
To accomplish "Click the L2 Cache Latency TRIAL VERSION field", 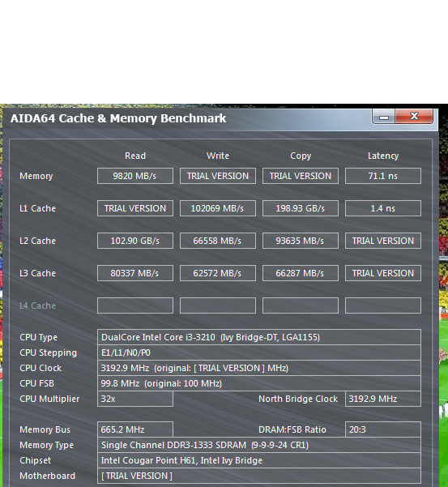I will pos(383,241).
